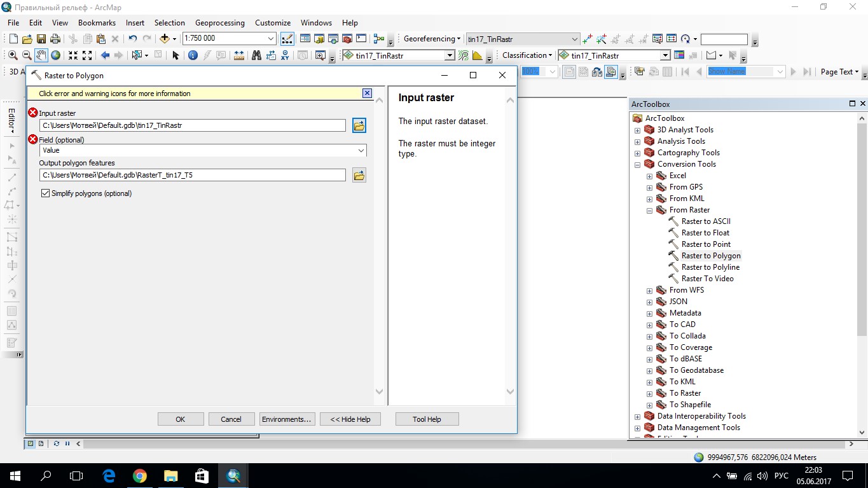
Task: Select the Identify tool
Action: click(192, 55)
